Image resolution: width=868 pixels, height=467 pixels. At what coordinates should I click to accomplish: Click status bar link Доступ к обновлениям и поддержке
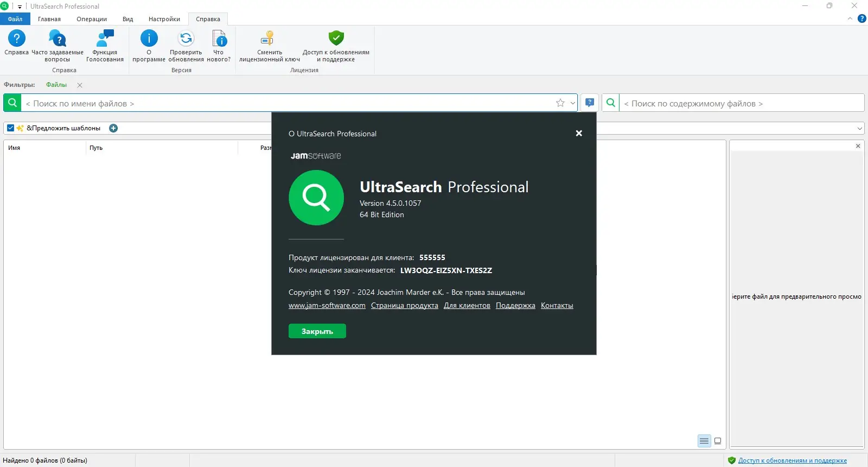click(x=793, y=460)
